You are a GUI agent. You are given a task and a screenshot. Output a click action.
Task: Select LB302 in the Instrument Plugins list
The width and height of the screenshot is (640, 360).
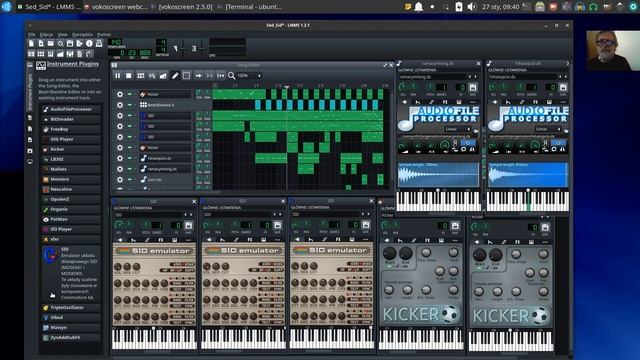(x=71, y=159)
